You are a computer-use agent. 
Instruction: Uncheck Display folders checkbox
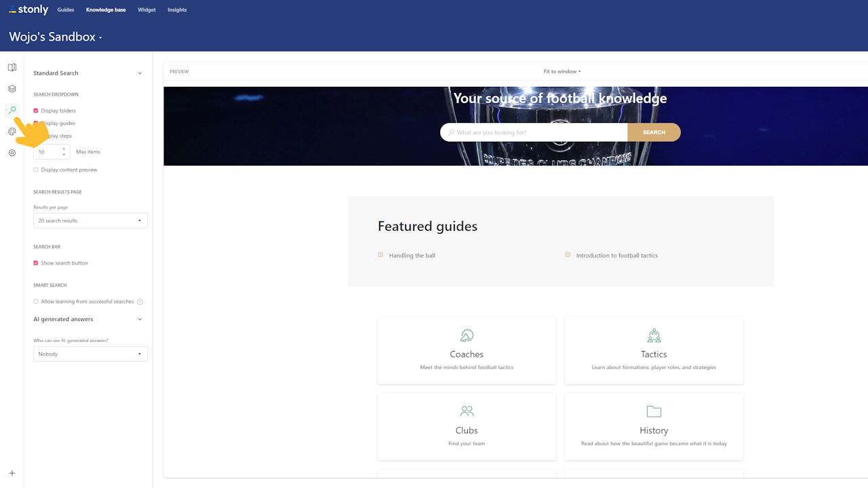coord(36,111)
